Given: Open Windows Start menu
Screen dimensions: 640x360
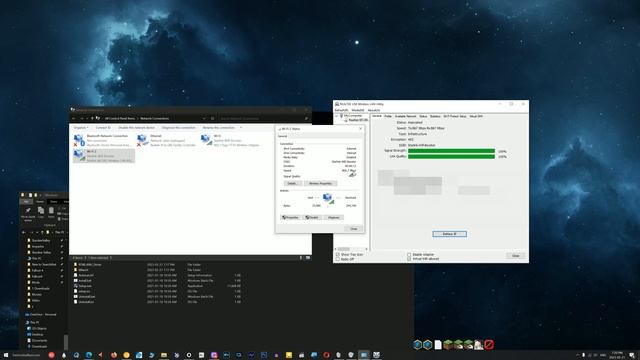Looking at the screenshot, I should (x=5, y=355).
